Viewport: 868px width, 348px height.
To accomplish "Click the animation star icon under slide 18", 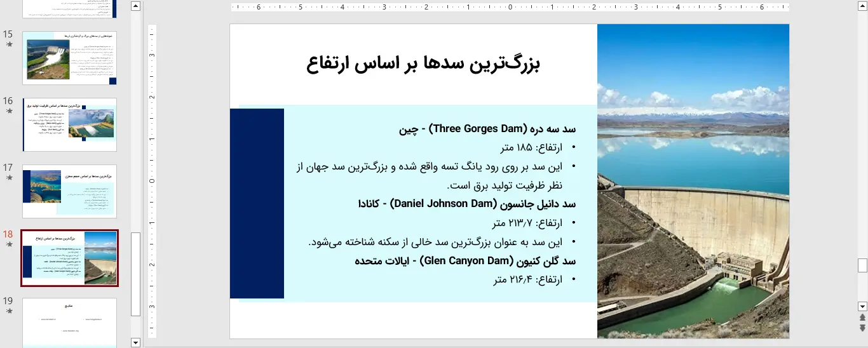I will [x=9, y=244].
